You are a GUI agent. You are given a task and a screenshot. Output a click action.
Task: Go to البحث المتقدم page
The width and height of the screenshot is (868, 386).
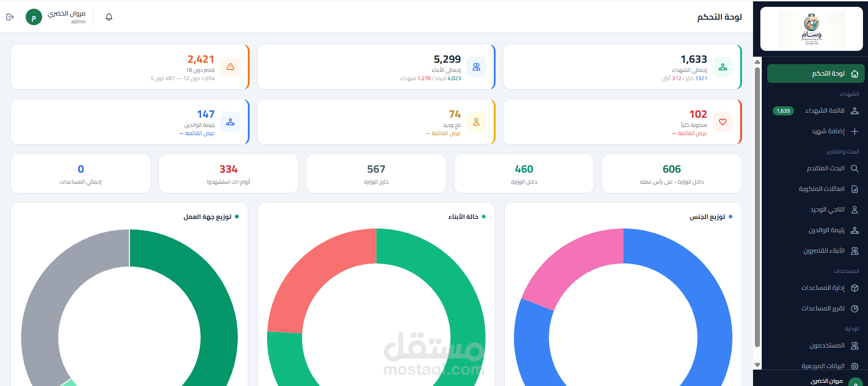816,169
